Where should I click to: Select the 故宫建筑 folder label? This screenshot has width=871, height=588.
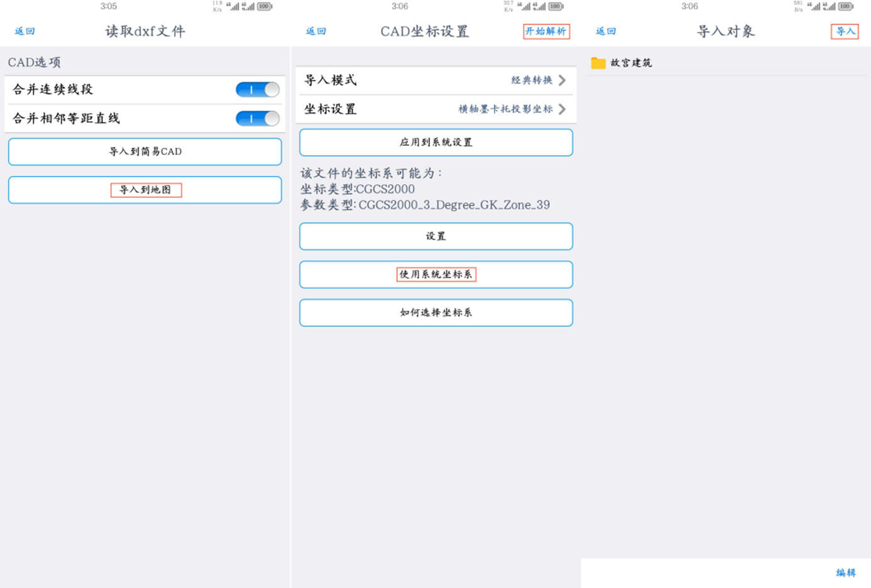[631, 63]
